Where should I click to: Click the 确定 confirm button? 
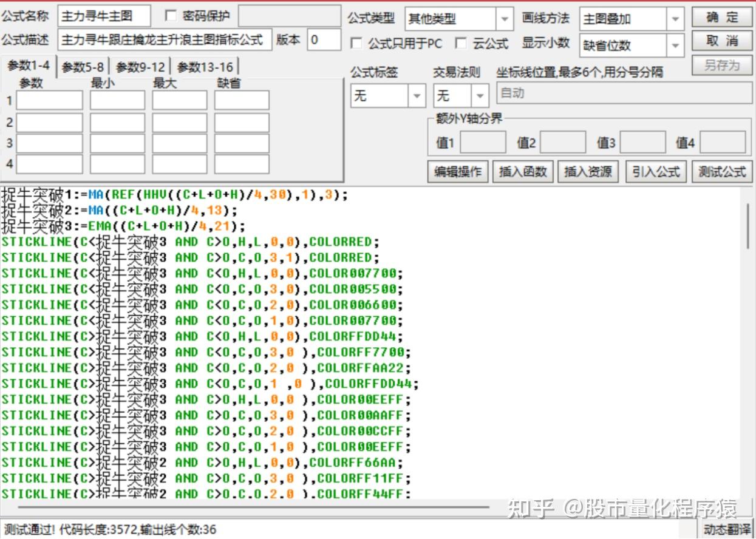[x=722, y=17]
